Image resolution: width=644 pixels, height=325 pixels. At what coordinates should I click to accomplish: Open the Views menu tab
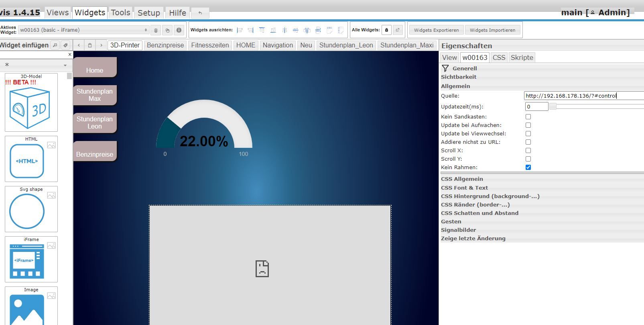[57, 13]
